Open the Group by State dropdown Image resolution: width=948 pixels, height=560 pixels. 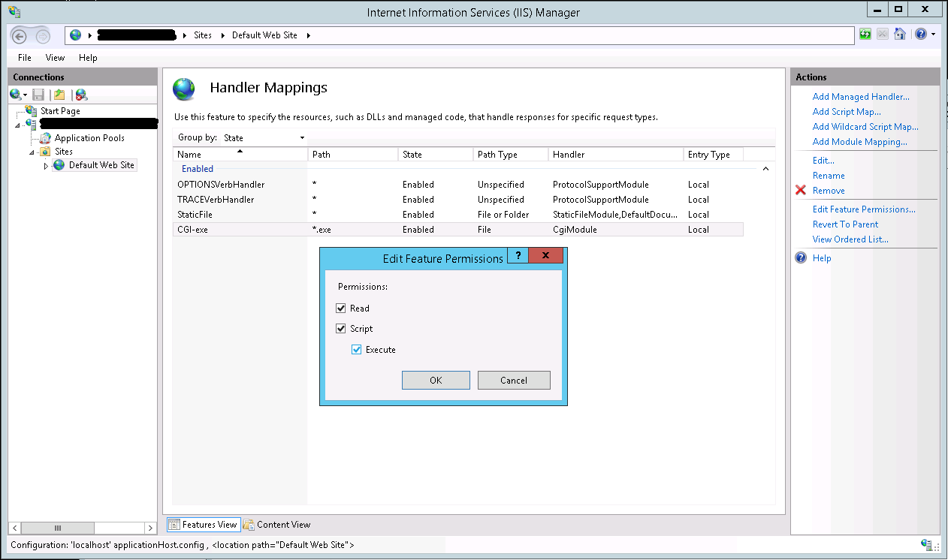[264, 138]
